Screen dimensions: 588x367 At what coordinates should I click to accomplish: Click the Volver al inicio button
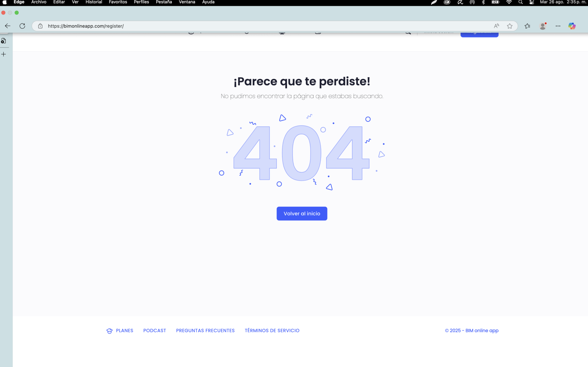(x=302, y=213)
